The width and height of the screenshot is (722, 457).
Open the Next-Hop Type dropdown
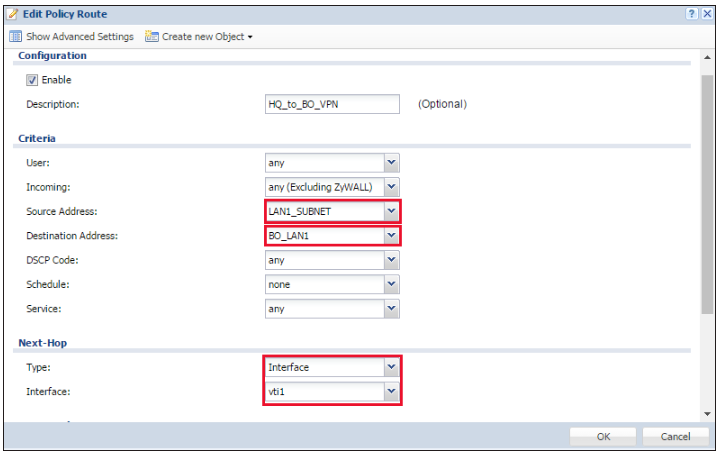click(x=391, y=367)
